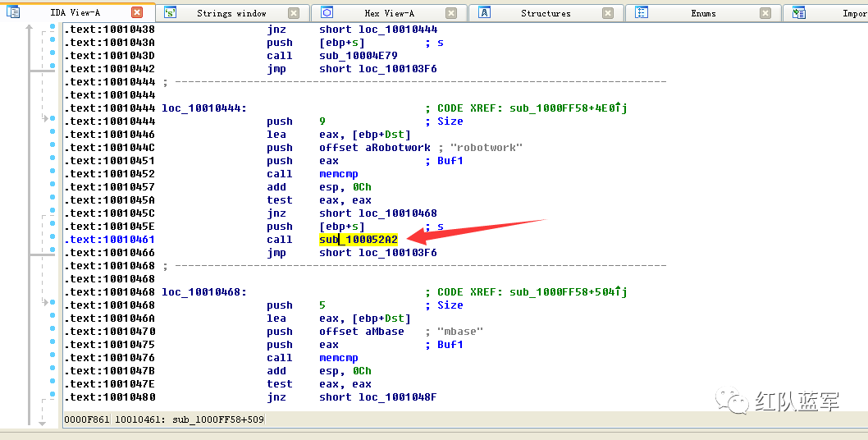
Task: Click the Imports tab icon
Action: pos(799,12)
